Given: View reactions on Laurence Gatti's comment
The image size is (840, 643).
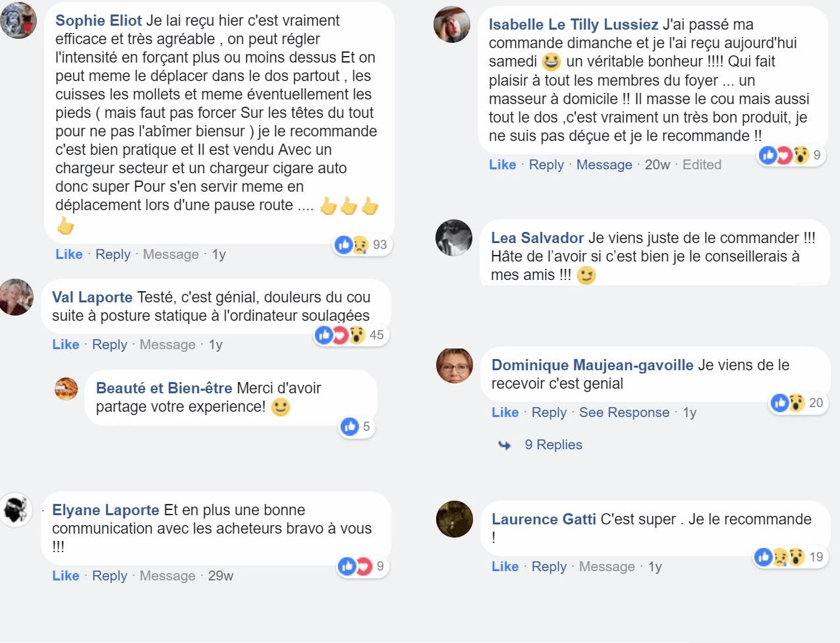Looking at the screenshot, I should click(788, 557).
